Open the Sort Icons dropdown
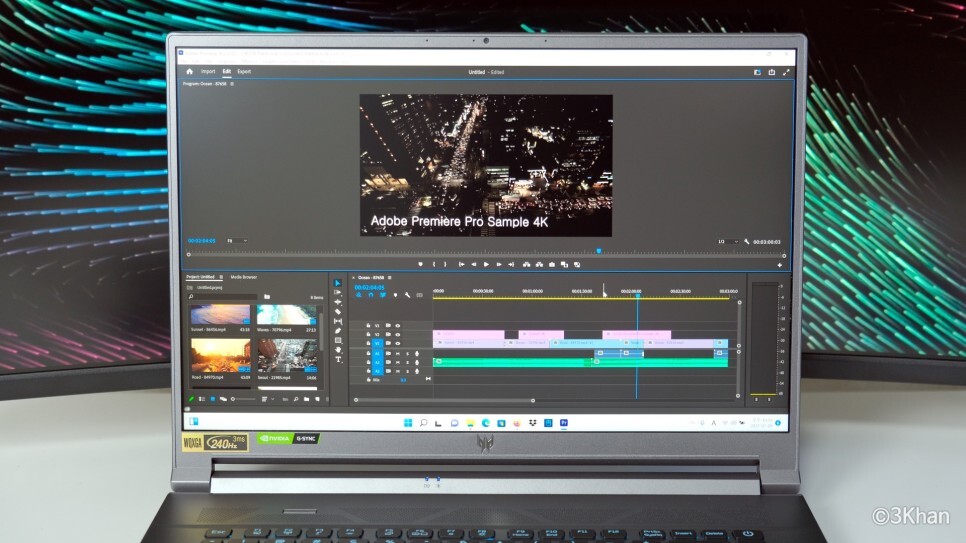 [267, 399]
